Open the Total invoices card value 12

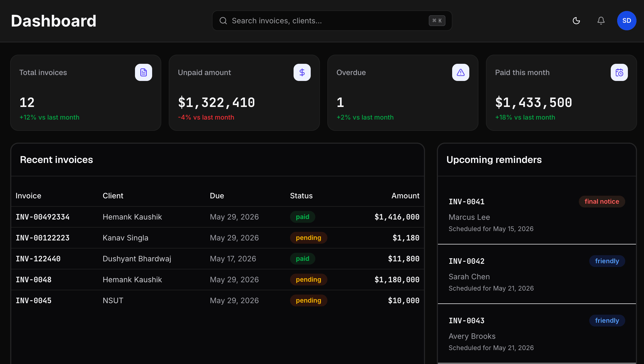pyautogui.click(x=27, y=103)
